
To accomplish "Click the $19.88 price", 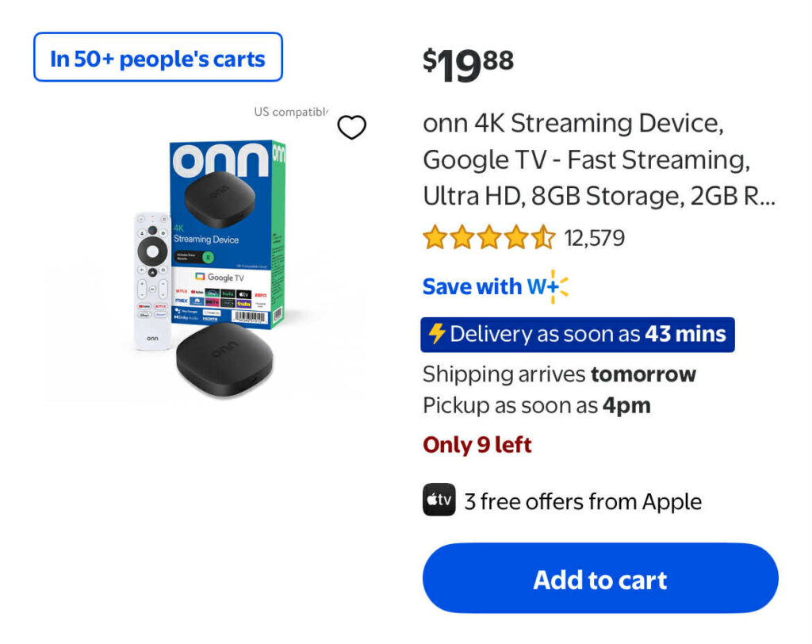I will tap(468, 63).
